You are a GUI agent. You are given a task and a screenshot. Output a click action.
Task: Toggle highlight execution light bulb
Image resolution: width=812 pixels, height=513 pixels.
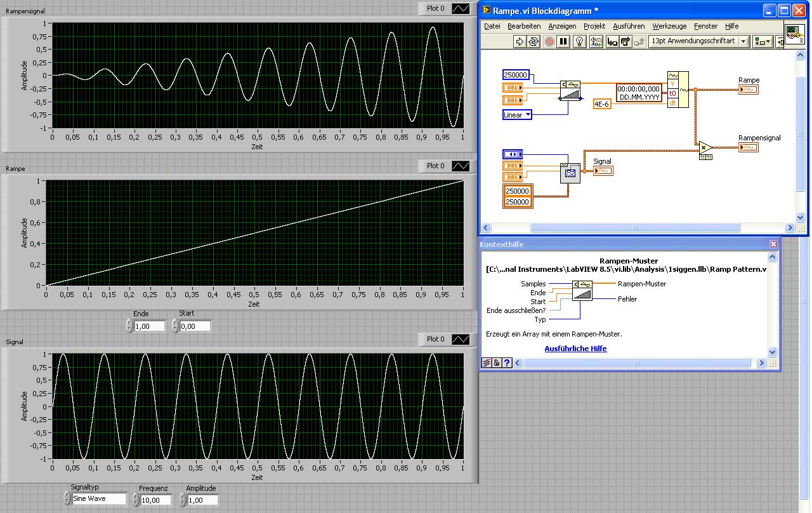pos(579,42)
